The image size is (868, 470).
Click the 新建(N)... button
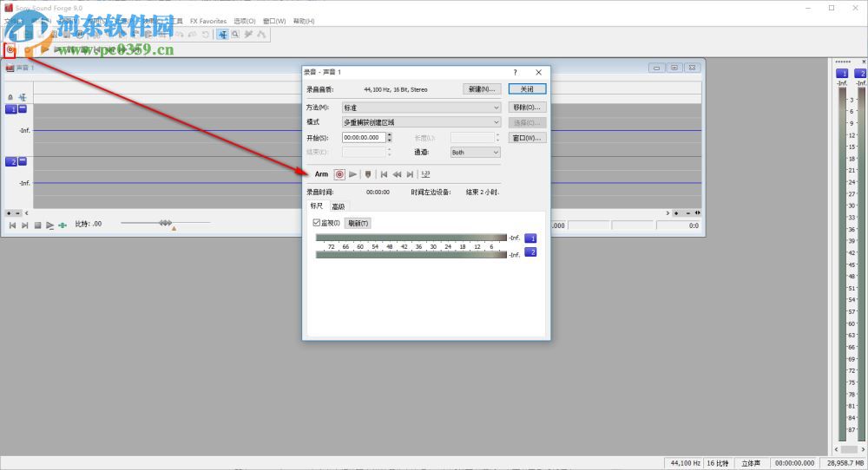[x=482, y=89]
